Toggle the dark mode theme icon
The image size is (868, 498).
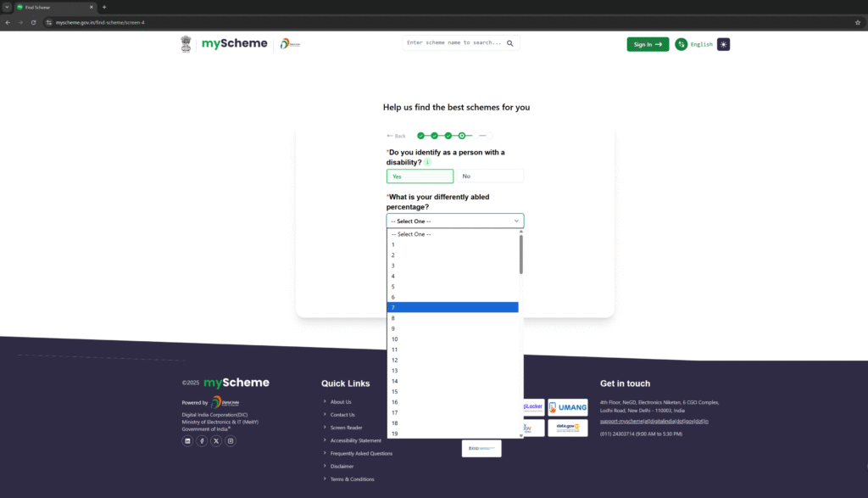[x=723, y=44]
